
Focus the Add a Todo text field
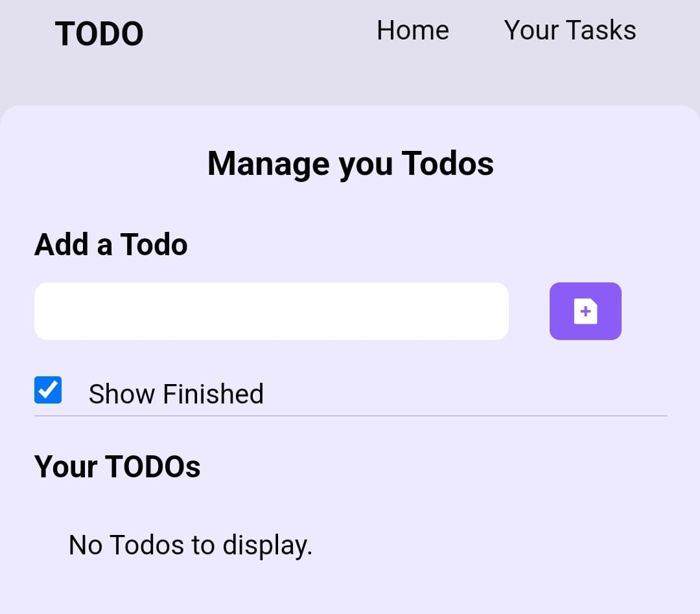(271, 311)
